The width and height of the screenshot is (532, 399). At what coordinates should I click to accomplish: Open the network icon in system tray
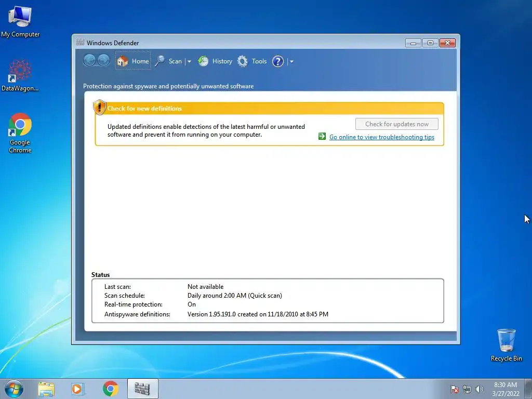(467, 389)
